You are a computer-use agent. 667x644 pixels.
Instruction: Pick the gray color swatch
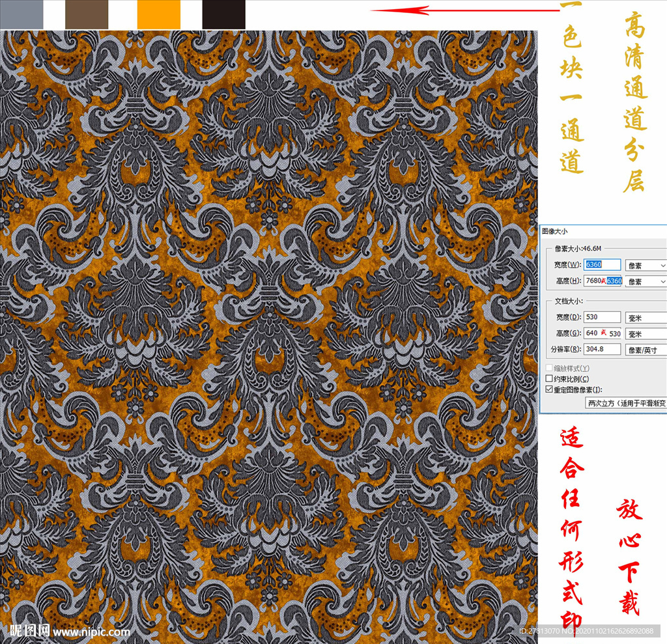coord(21,14)
